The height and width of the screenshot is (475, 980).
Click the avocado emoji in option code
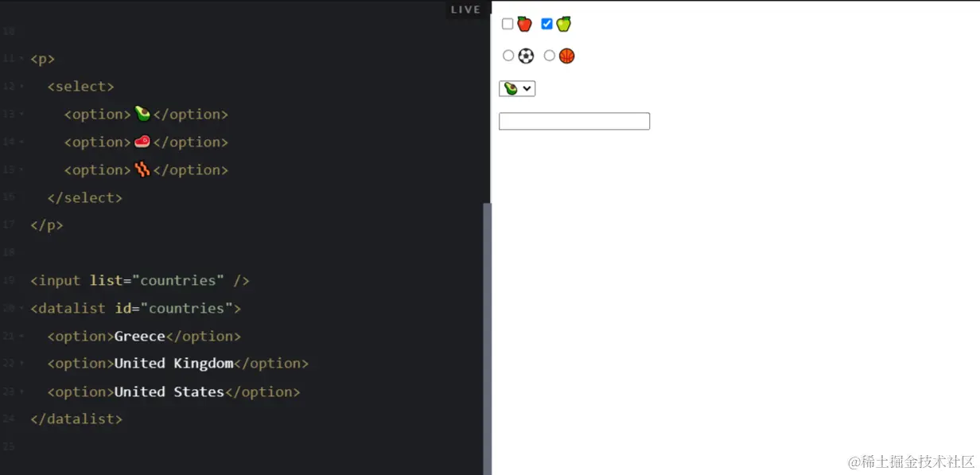pos(142,114)
